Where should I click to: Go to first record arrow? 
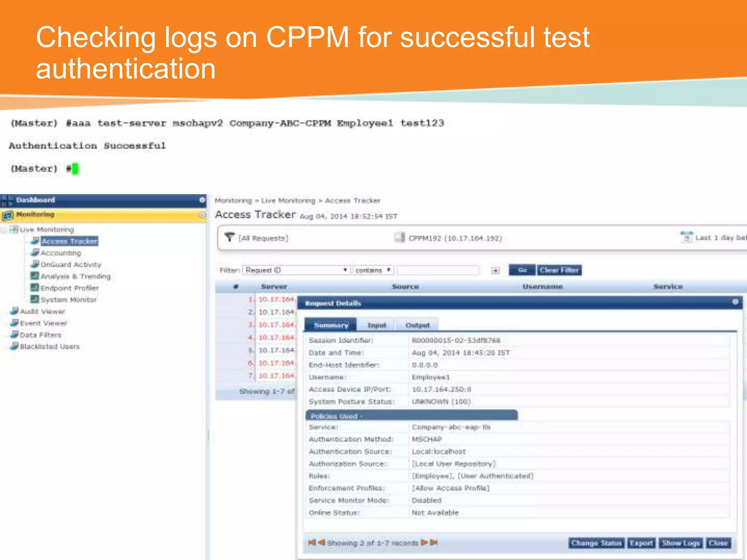[312, 542]
